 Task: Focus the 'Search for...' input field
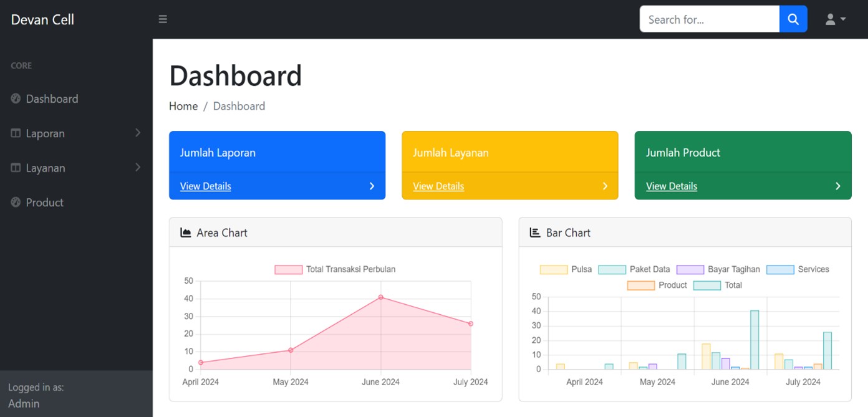click(710, 19)
